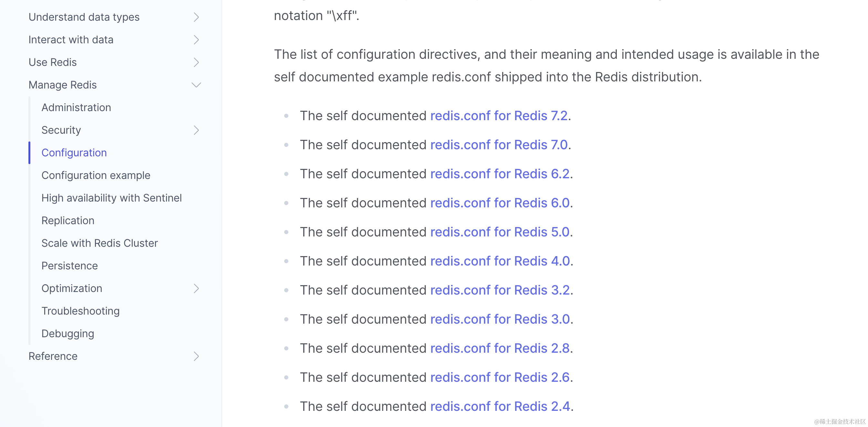Viewport: 868px width, 427px height.
Task: Open redis.conf for Redis 7.2 link
Action: click(499, 116)
